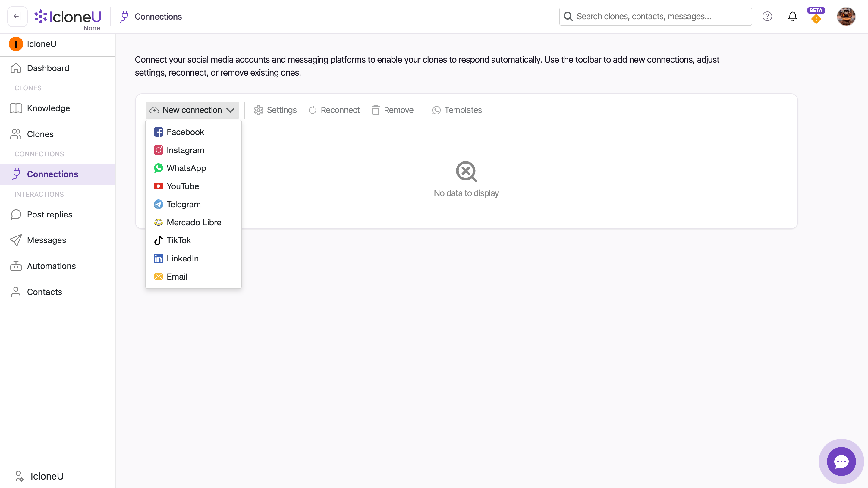The image size is (868, 488).
Task: Choose Mercado Libre from the connection list
Action: [x=193, y=222]
